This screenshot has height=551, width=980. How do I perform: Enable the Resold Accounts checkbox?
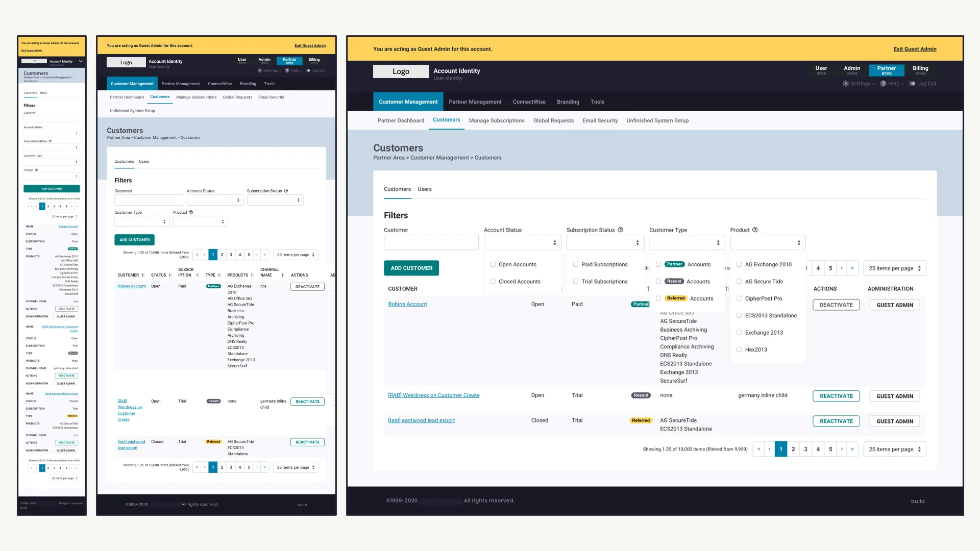click(x=658, y=282)
